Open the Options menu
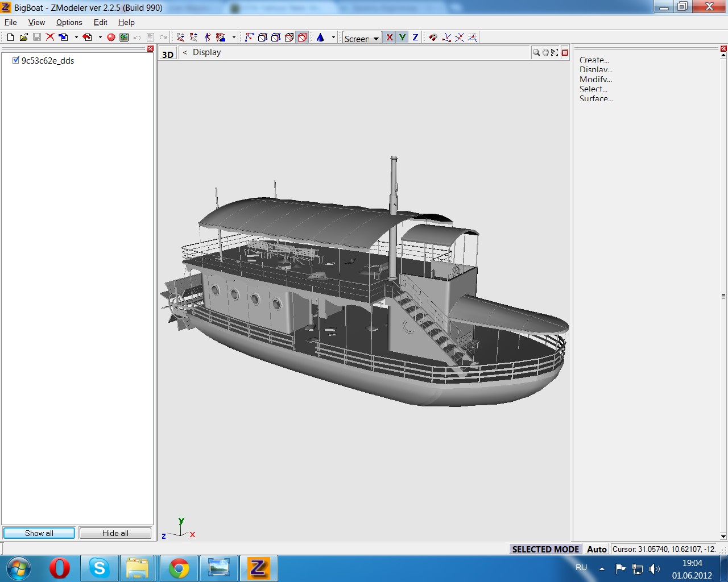 point(69,22)
